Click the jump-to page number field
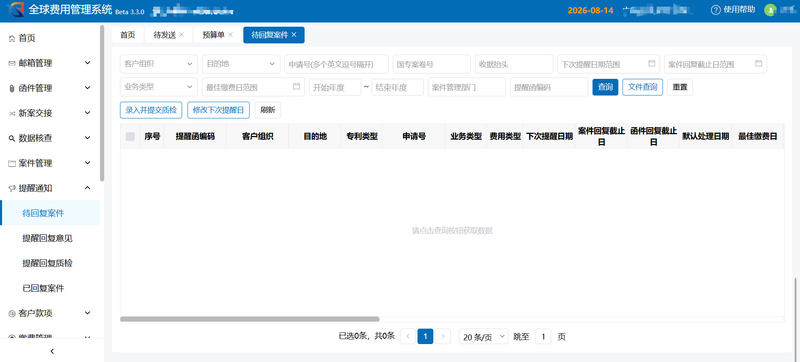This screenshot has width=800, height=362. click(543, 337)
